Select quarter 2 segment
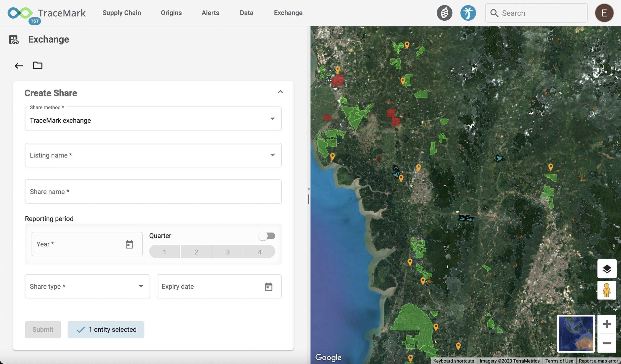 196,252
